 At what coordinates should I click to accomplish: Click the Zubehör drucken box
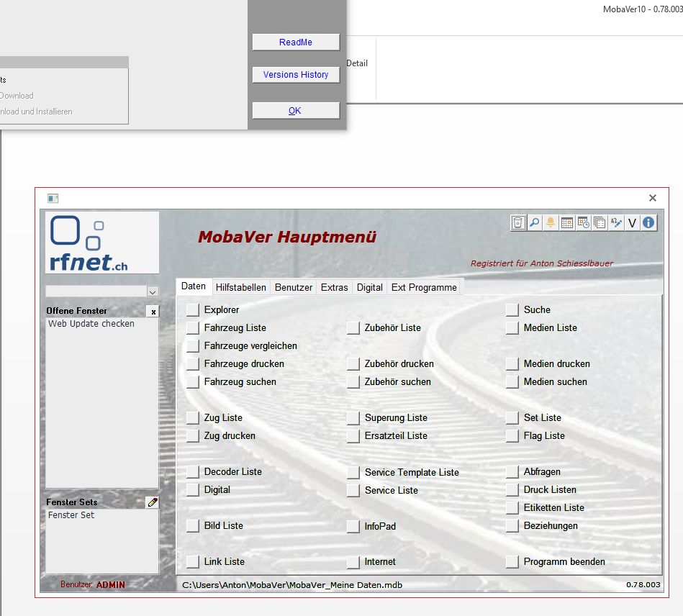(x=353, y=363)
